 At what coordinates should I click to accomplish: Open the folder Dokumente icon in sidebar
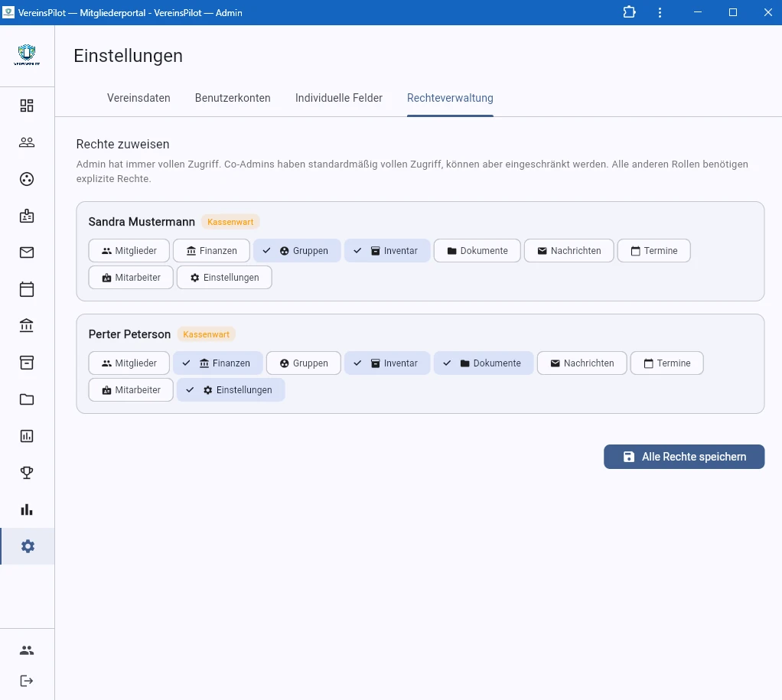click(x=27, y=399)
